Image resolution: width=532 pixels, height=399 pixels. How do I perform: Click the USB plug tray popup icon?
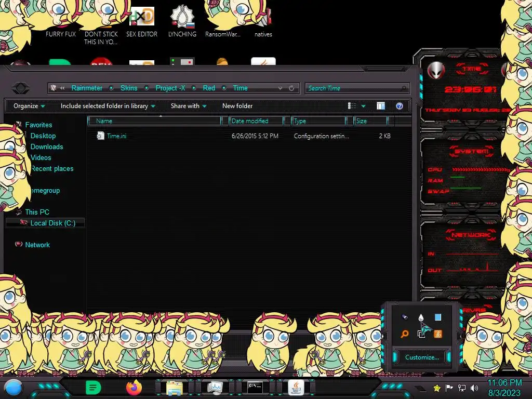(x=405, y=317)
